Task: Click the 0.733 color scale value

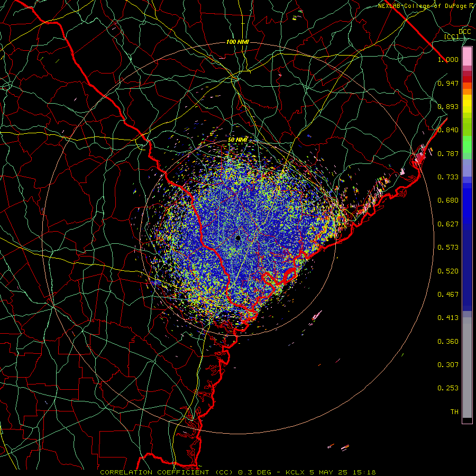Action: 448,177
